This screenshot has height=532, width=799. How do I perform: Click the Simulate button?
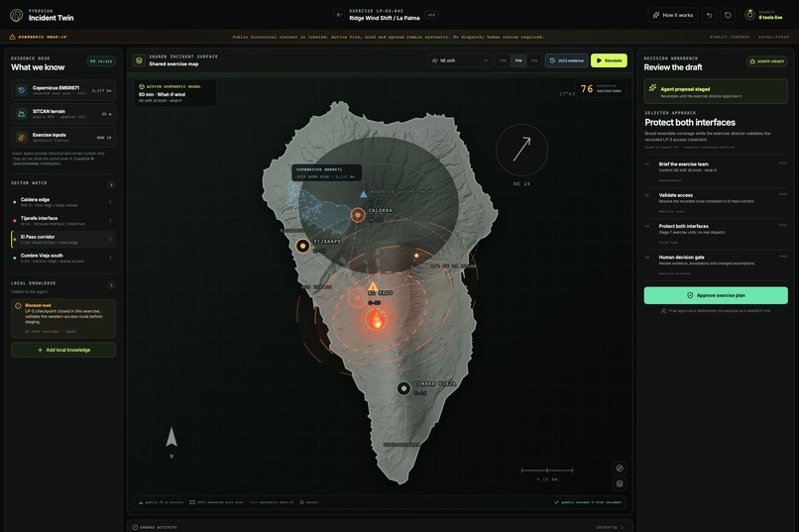(x=609, y=60)
